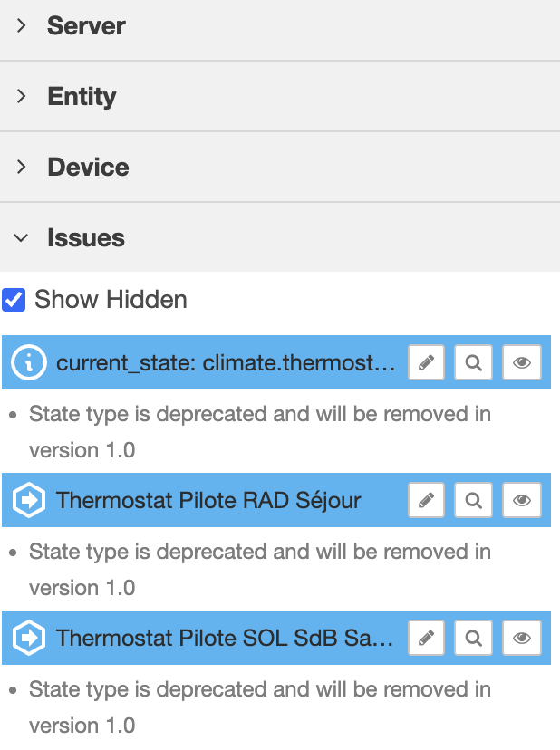Viewport: 560px width, 750px height.
Task: Click hexagon arrow icon beside Thermostat Pilote SOL SdB
Action: pos(29,638)
